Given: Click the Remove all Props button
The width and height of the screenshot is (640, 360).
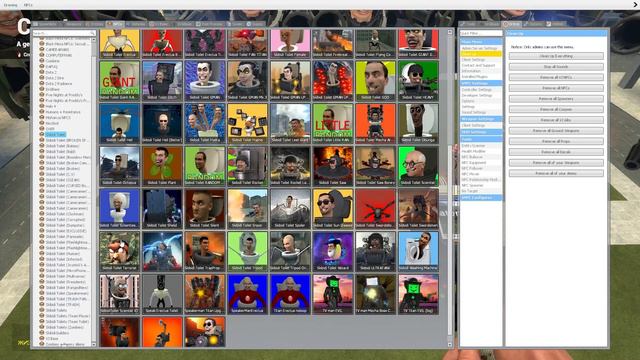Looking at the screenshot, I should click(556, 141).
